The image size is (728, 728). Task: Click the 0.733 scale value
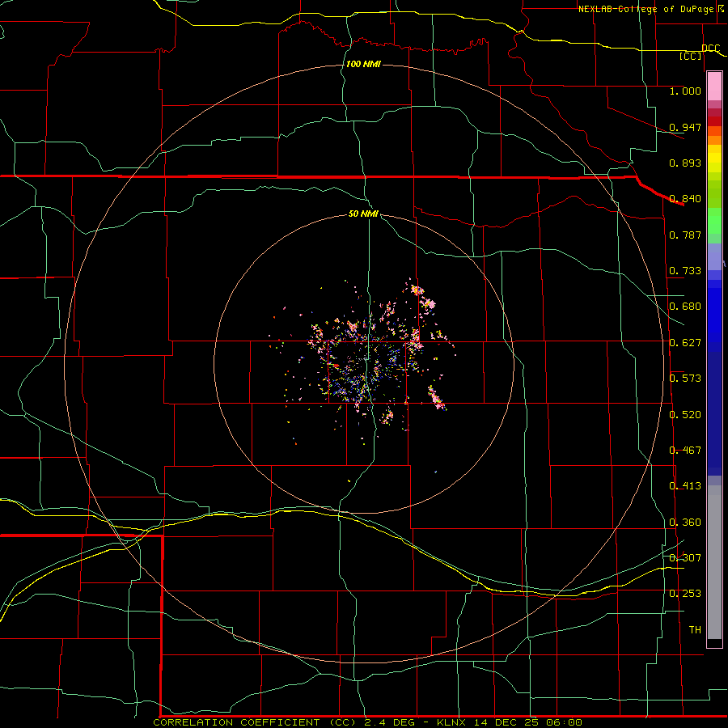[x=685, y=271]
